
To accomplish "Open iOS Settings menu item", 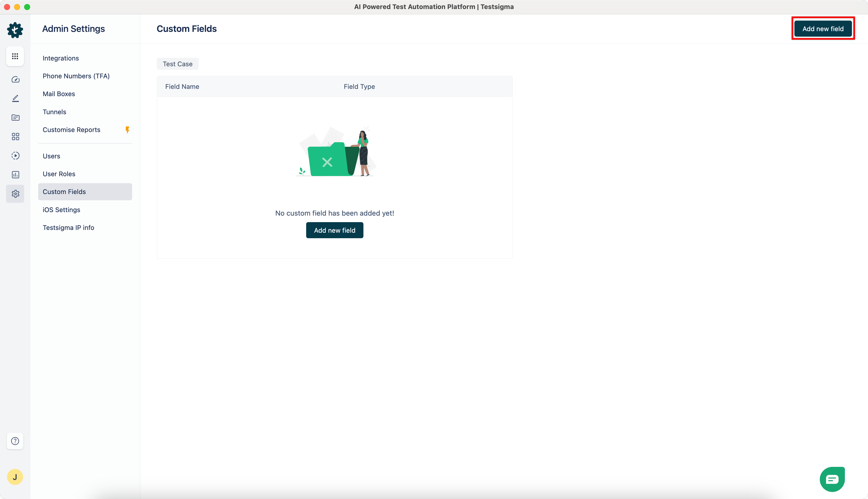I will pos(61,210).
